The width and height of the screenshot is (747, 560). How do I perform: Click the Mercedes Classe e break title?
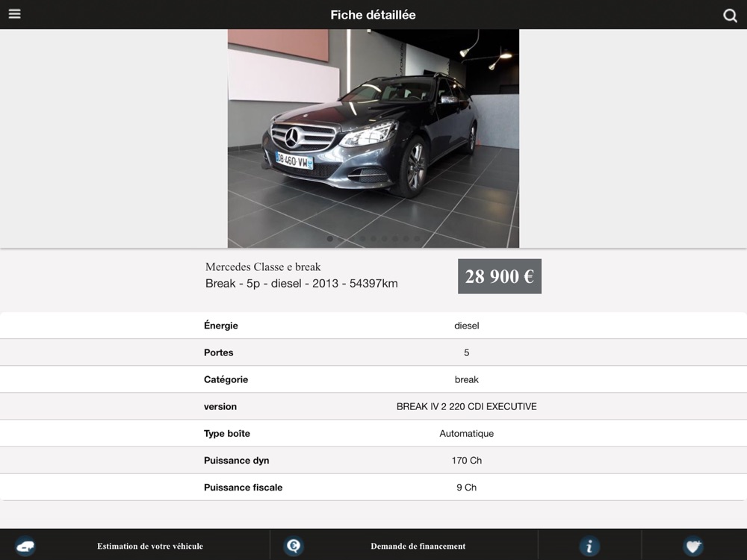[263, 267]
